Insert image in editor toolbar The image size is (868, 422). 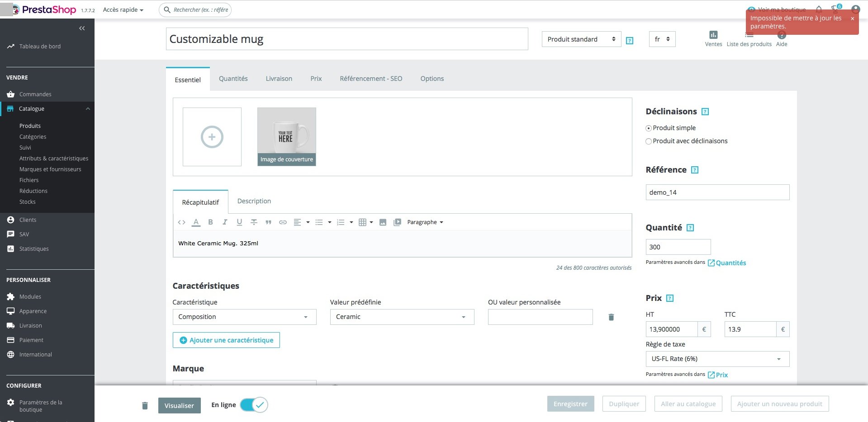(383, 222)
